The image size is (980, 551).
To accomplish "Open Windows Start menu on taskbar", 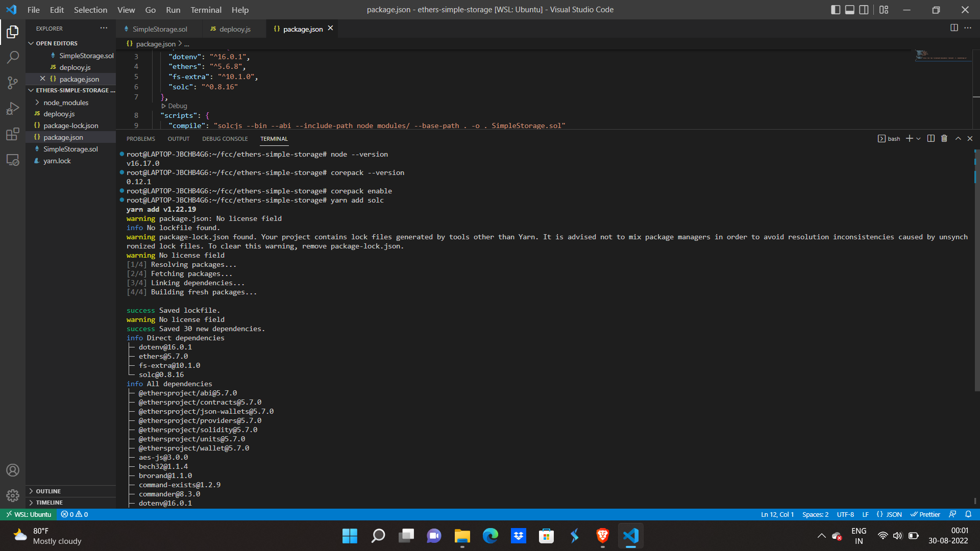I will pos(350,536).
